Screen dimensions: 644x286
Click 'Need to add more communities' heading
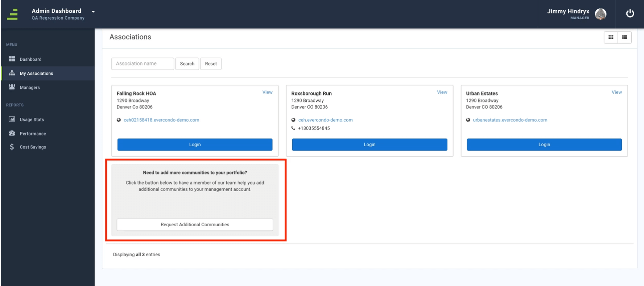point(195,173)
